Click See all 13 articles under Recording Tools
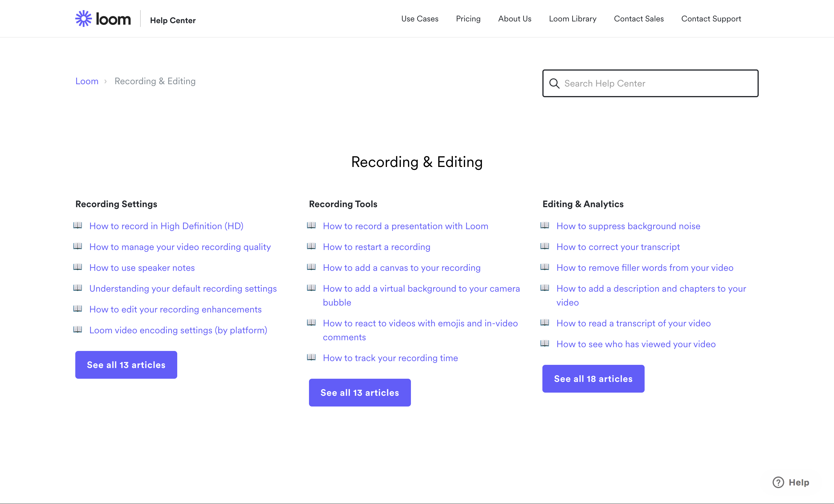The image size is (834, 504). (360, 392)
